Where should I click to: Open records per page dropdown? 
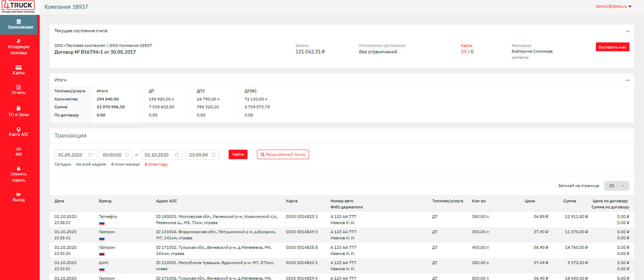pos(616,186)
